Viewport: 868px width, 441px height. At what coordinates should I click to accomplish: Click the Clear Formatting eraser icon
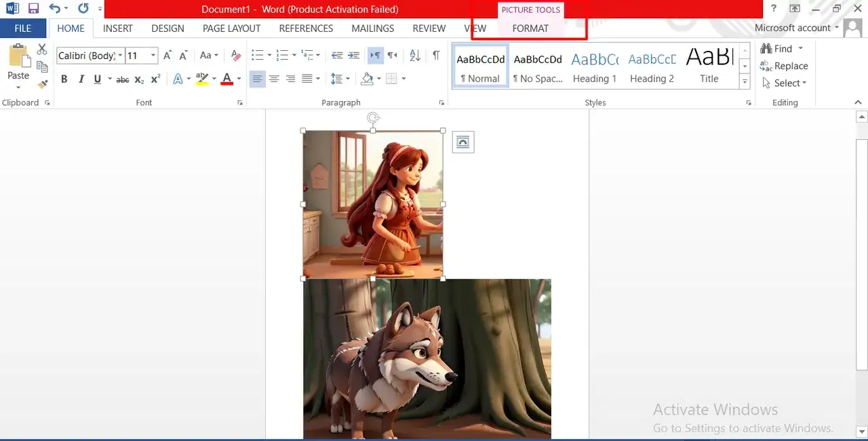coord(235,56)
